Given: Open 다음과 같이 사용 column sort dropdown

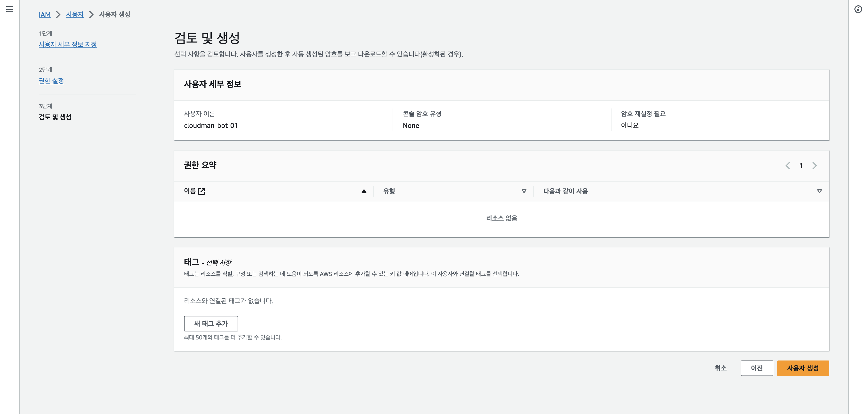Looking at the screenshot, I should pyautogui.click(x=819, y=191).
